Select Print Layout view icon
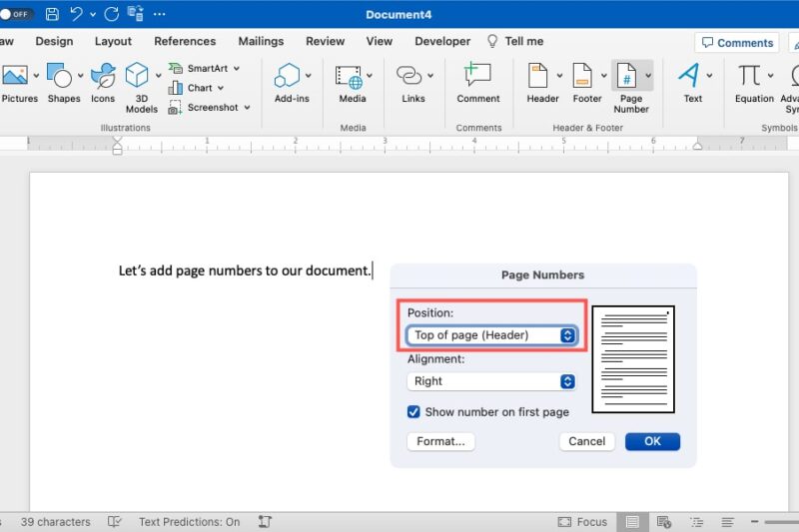This screenshot has width=799, height=532. click(632, 522)
